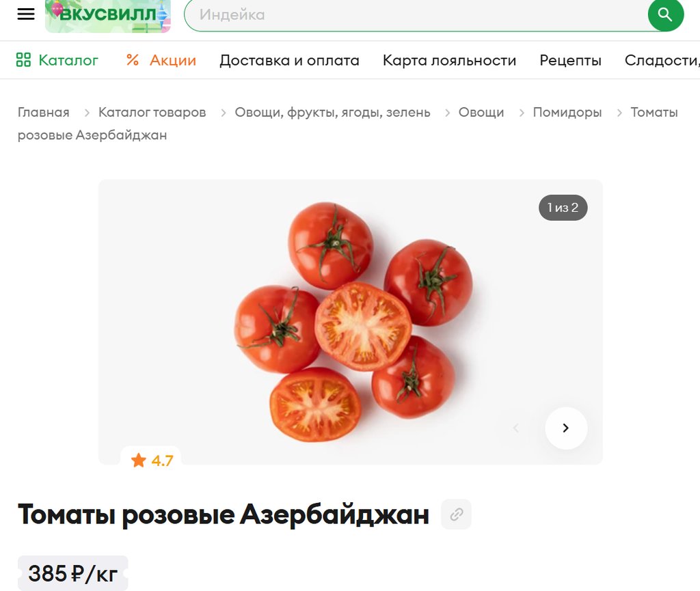The height and width of the screenshot is (591, 700).
Task: Open Овощи, фрукты, ягоды, зелень breadcrumb
Action: pos(333,113)
